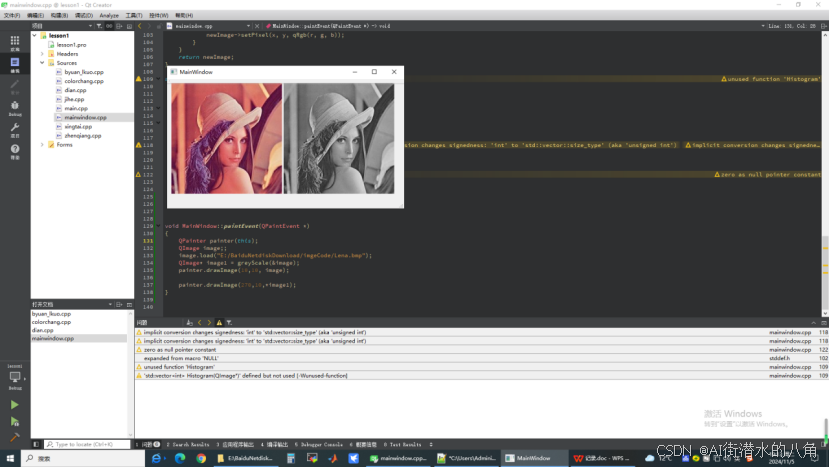Click the editor vertical scrollbar
830x467 pixels.
[x=825, y=172]
